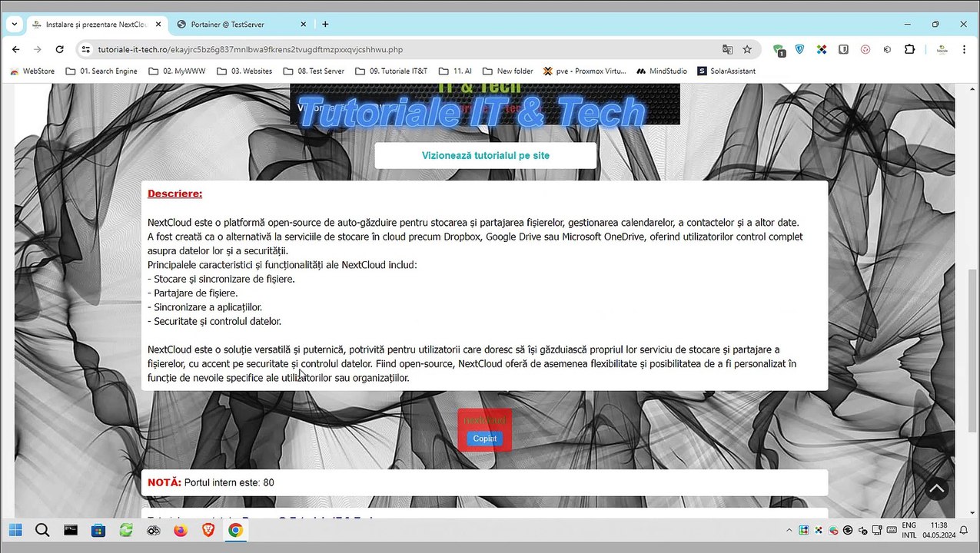Click the disabled forward navigation arrow

click(x=38, y=49)
